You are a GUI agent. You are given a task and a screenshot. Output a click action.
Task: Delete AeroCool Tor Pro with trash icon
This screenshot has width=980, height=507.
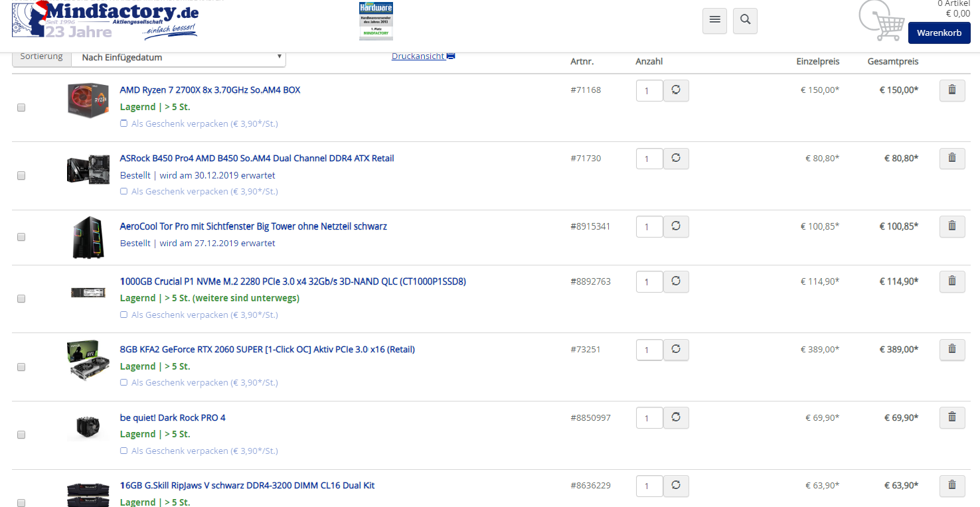pyautogui.click(x=952, y=226)
